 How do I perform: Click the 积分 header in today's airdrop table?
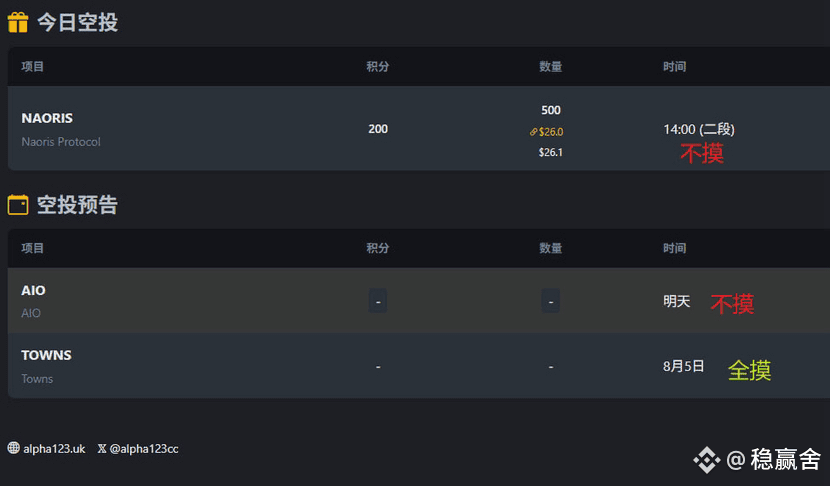(377, 66)
